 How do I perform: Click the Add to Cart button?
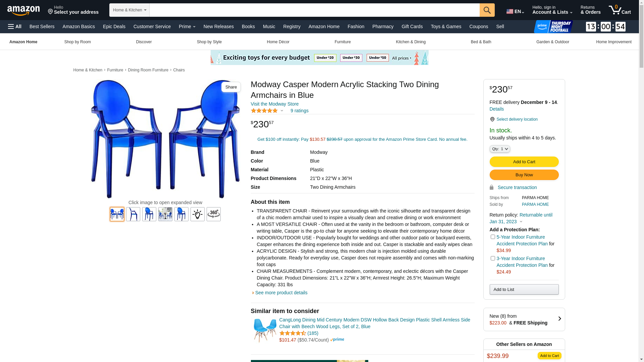(524, 162)
